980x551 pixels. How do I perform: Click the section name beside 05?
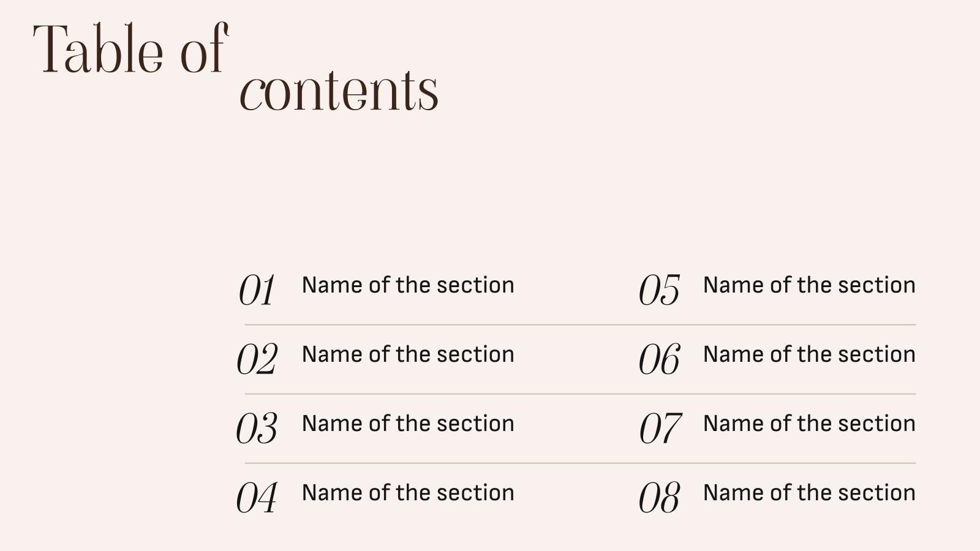coord(809,285)
